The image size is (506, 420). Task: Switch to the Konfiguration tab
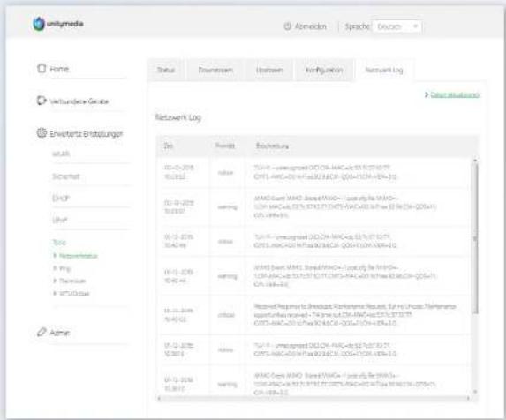coord(324,70)
